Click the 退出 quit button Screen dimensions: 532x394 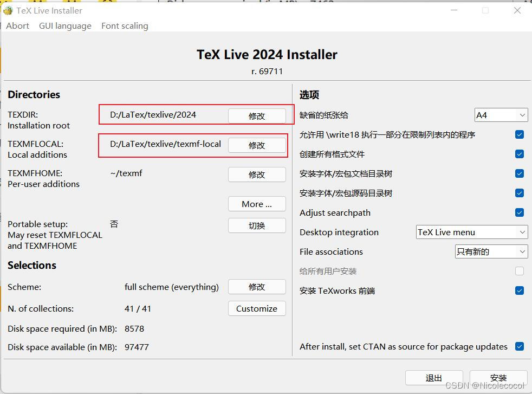tap(434, 378)
